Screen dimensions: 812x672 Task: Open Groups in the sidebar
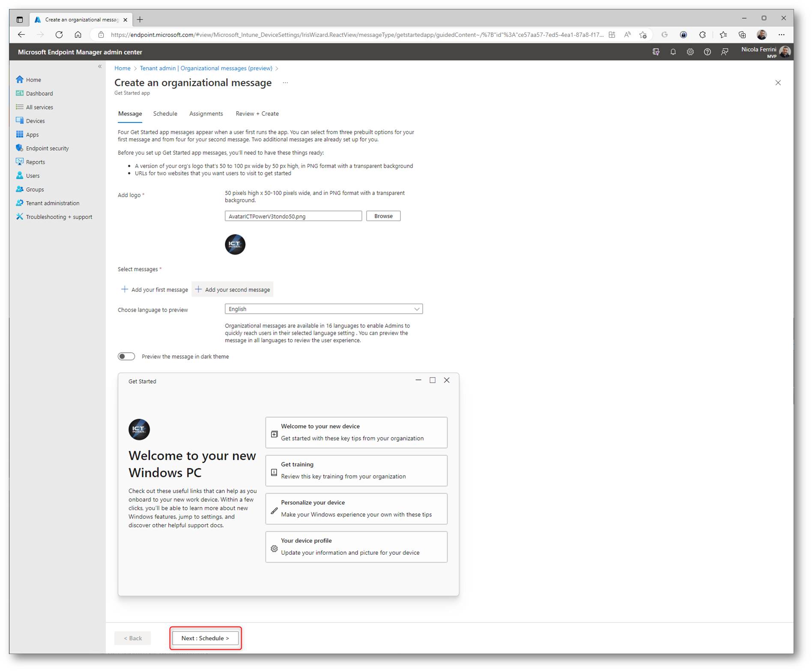[30, 189]
